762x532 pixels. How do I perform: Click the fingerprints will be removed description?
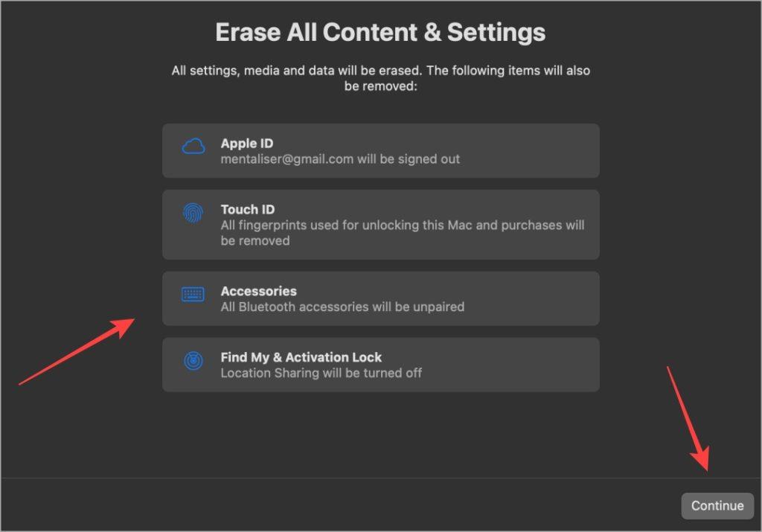403,233
